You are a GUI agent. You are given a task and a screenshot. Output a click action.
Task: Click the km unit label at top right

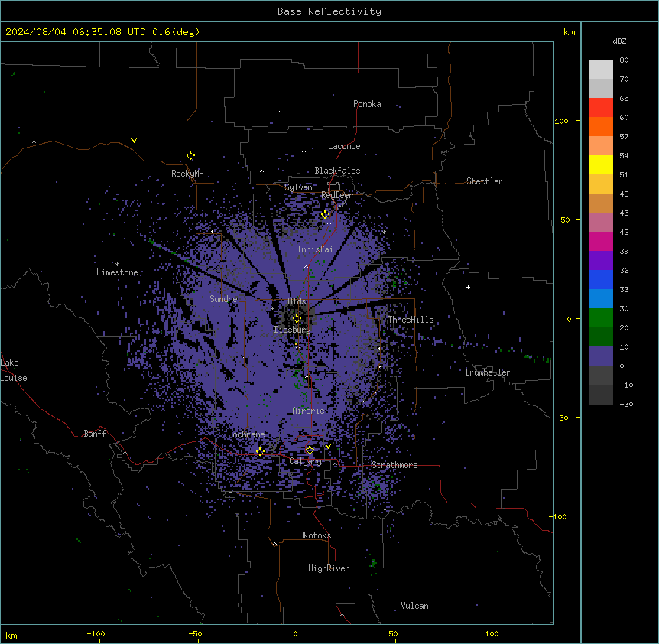(570, 32)
